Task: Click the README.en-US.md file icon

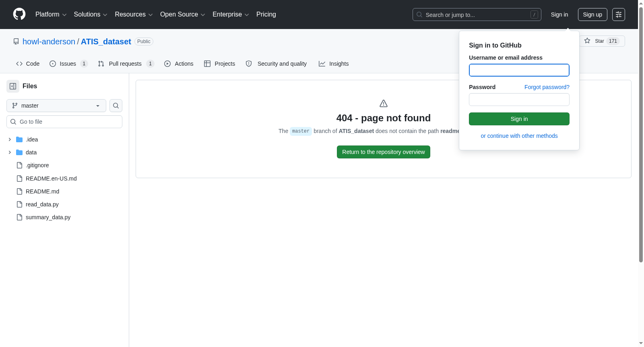Action: (x=19, y=179)
